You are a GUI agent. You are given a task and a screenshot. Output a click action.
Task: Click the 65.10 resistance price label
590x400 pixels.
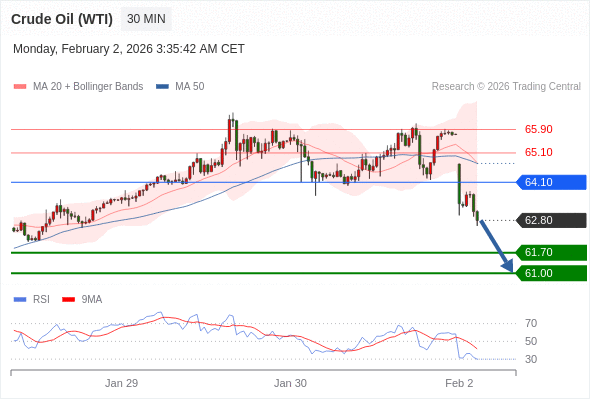click(x=538, y=152)
